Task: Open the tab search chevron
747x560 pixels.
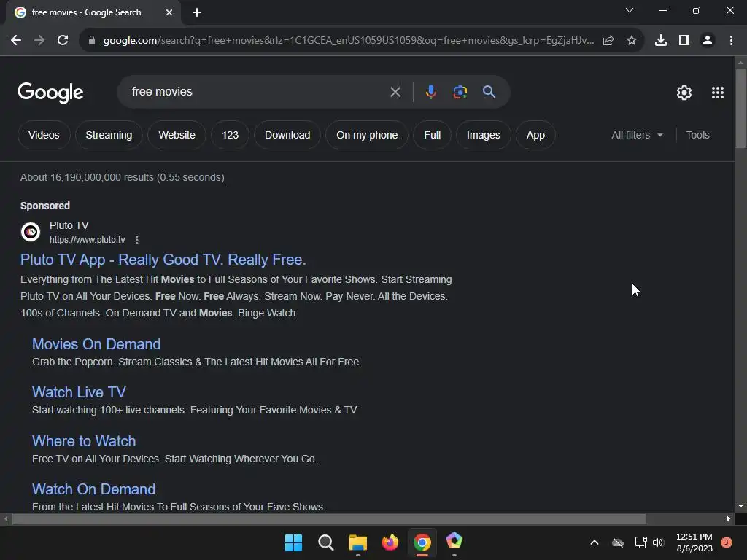Action: pos(630,10)
